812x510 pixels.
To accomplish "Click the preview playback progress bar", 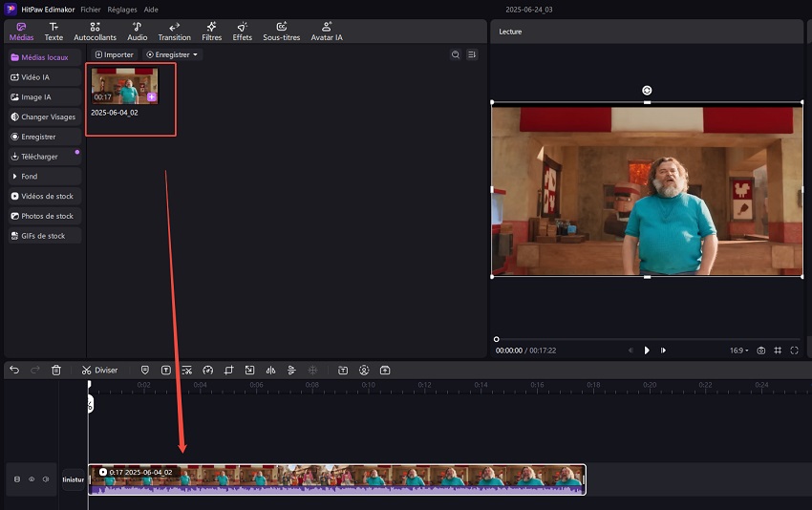I will (x=648, y=339).
